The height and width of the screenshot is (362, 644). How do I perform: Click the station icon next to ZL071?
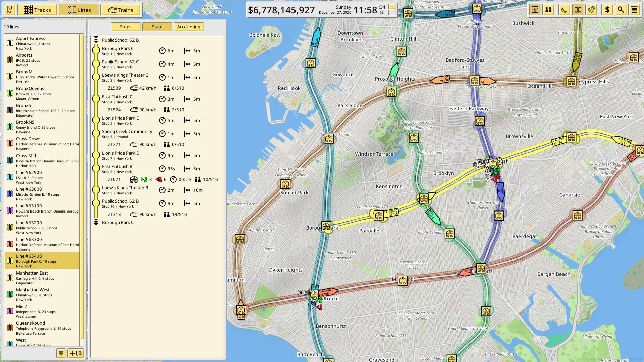[133, 179]
